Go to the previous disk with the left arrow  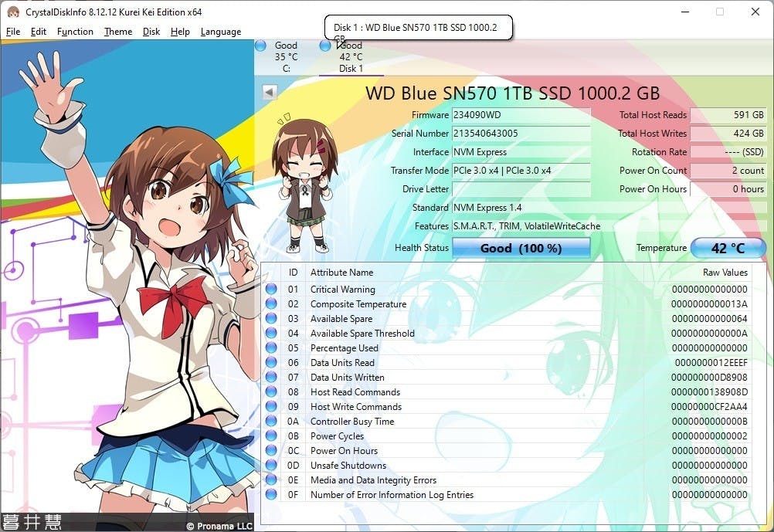[270, 92]
